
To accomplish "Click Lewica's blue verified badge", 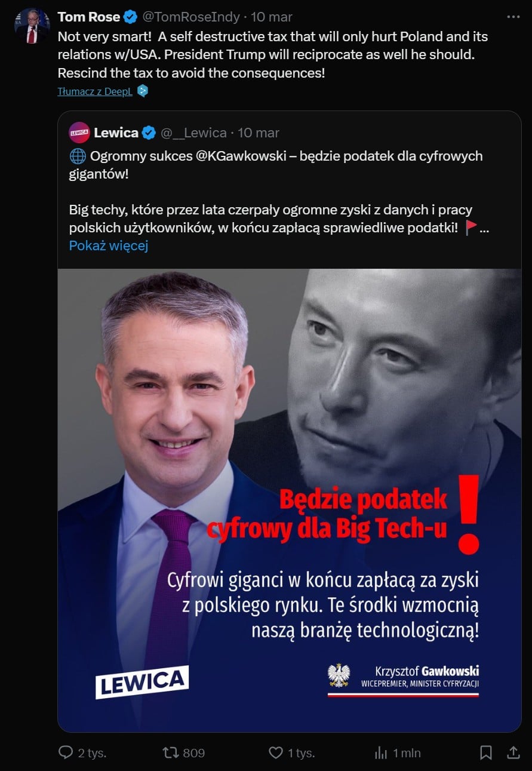I will (x=149, y=133).
